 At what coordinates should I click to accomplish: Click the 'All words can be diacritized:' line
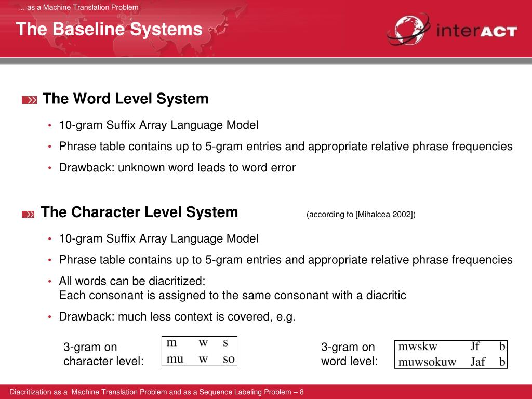132,281
